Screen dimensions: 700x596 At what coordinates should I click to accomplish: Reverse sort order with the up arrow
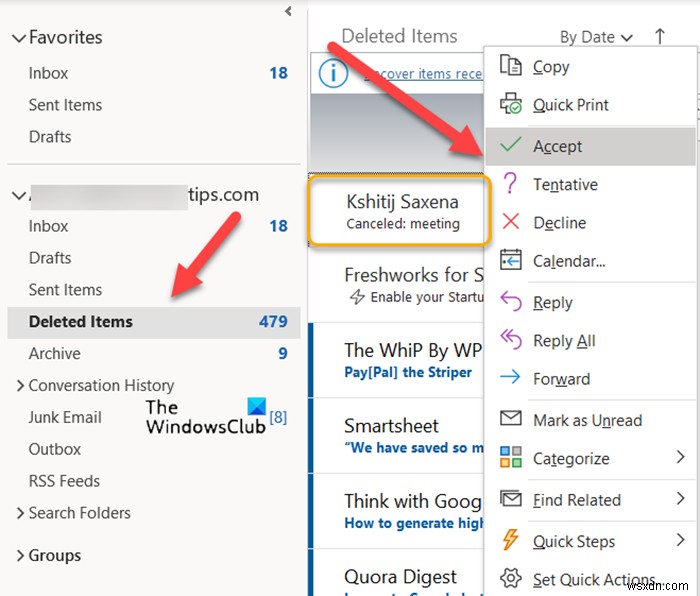pyautogui.click(x=659, y=36)
